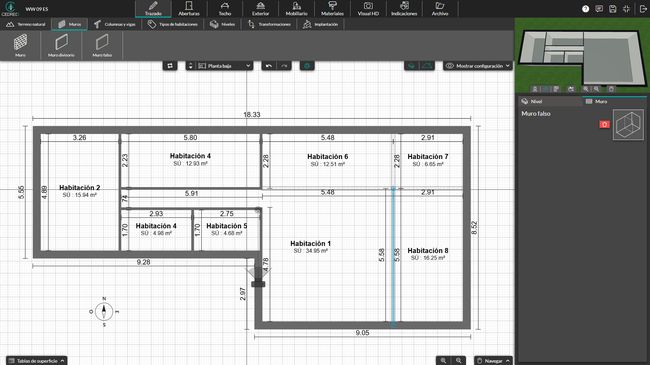Choose Tipos de habitaciones
The width and height of the screenshot is (650, 365).
(173, 24)
